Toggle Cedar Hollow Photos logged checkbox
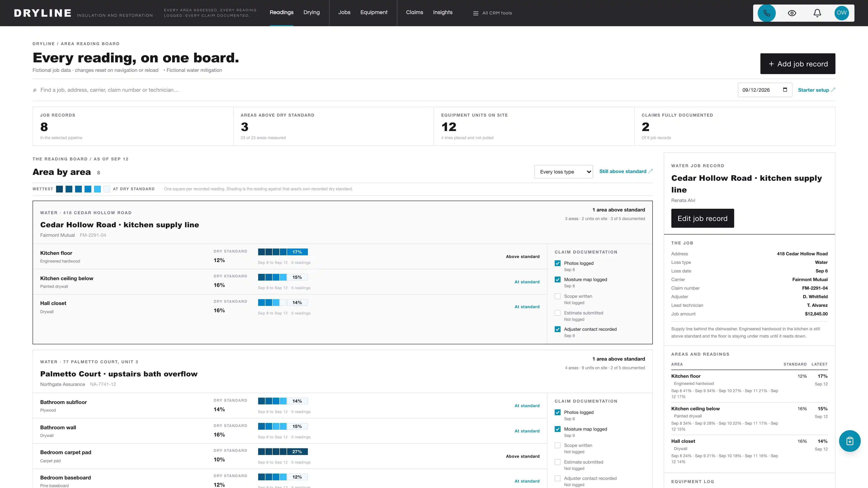 click(x=558, y=263)
